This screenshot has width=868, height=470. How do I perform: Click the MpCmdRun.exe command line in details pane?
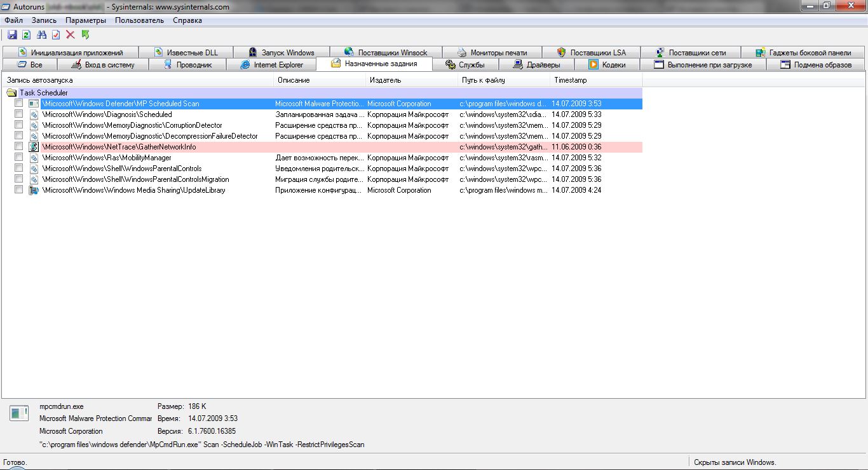(202, 445)
